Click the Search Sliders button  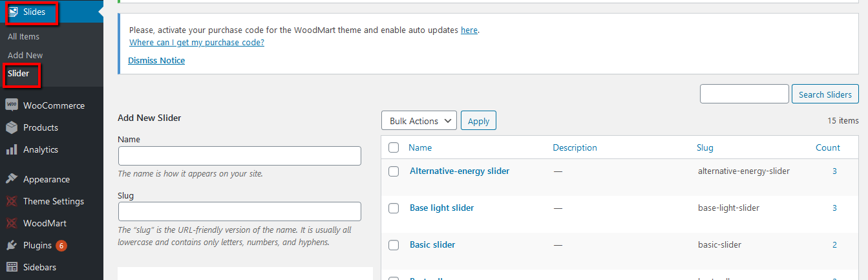[x=825, y=94]
